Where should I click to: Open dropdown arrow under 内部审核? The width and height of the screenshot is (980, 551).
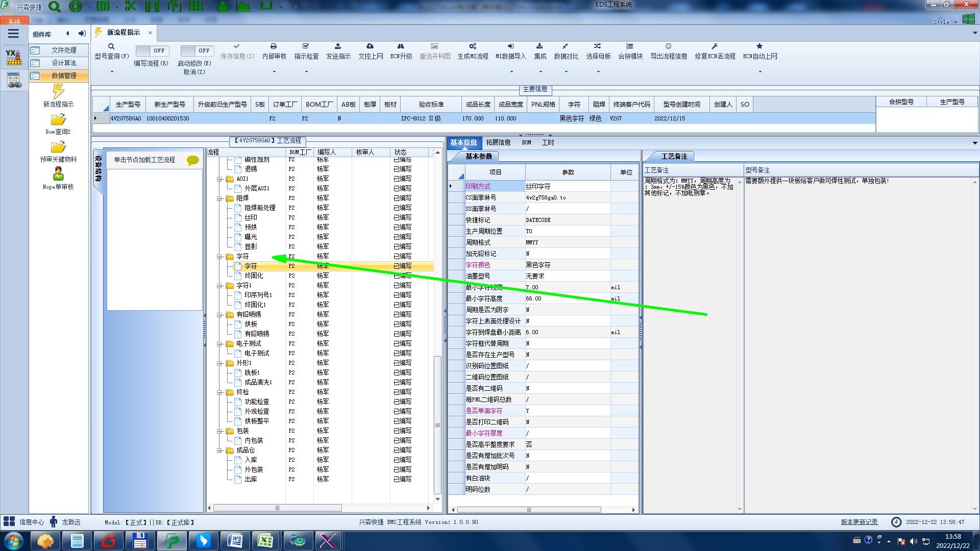click(x=274, y=72)
